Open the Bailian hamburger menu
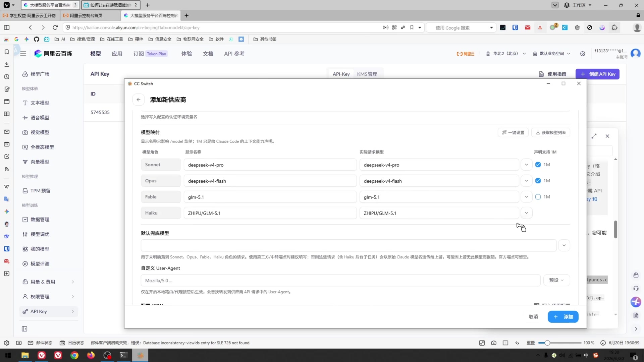Viewport: 644px width, 362px height. pos(23,54)
